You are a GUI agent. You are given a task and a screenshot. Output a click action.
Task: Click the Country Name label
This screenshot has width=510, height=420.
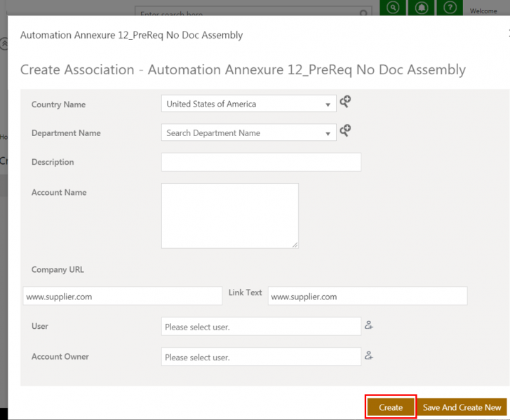pos(58,104)
